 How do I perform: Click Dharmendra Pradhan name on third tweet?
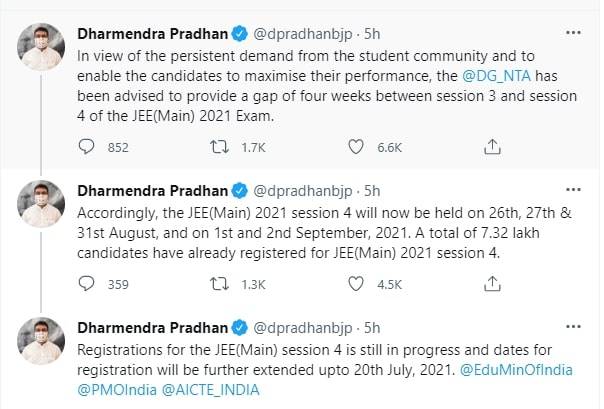(x=153, y=327)
